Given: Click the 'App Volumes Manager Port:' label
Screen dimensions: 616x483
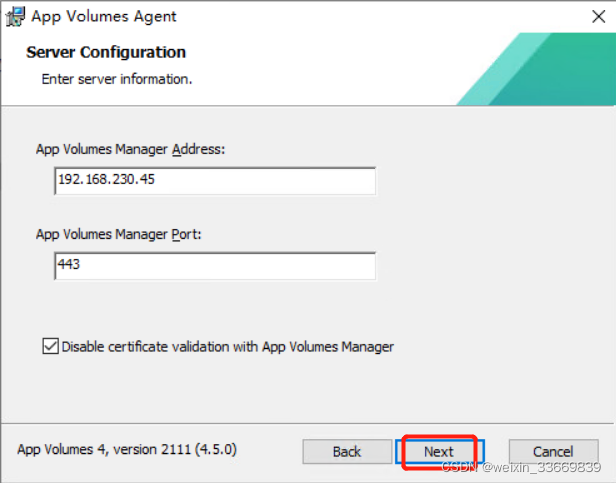Looking at the screenshot, I should pos(119,235).
